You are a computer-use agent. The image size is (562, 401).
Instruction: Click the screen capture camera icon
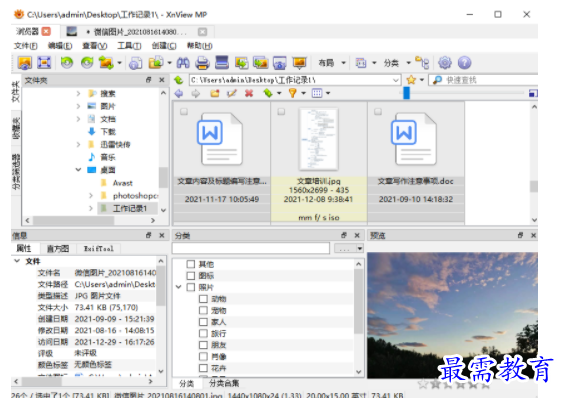280,63
